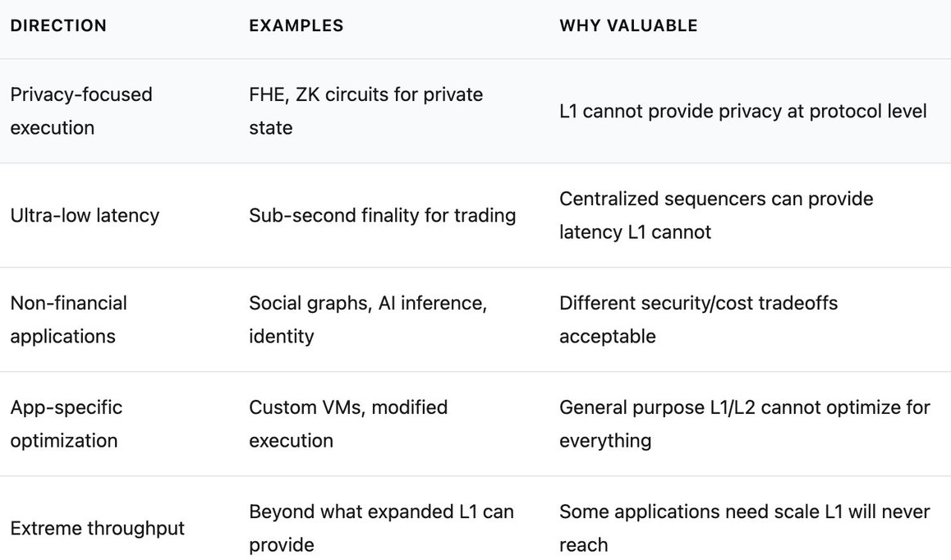Click the EXAMPLES column header
Screen dimensions: 951x560
[x=296, y=25]
